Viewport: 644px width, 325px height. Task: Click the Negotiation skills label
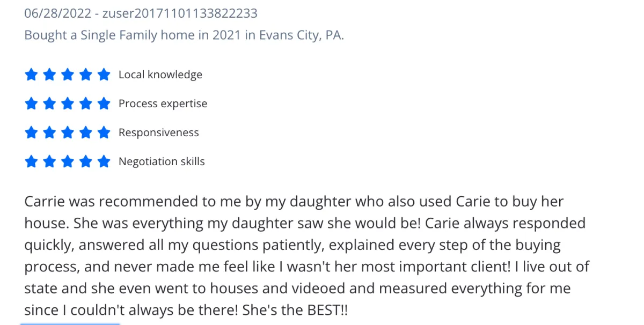point(162,161)
